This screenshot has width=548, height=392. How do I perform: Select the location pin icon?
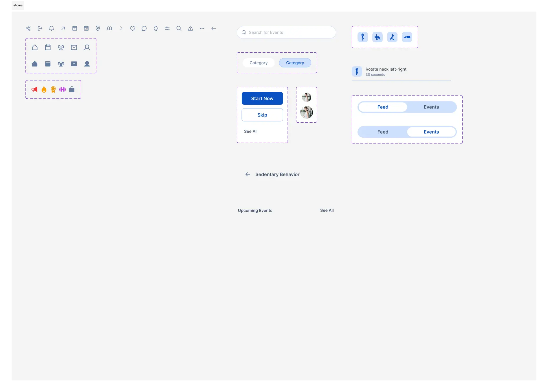point(98,28)
